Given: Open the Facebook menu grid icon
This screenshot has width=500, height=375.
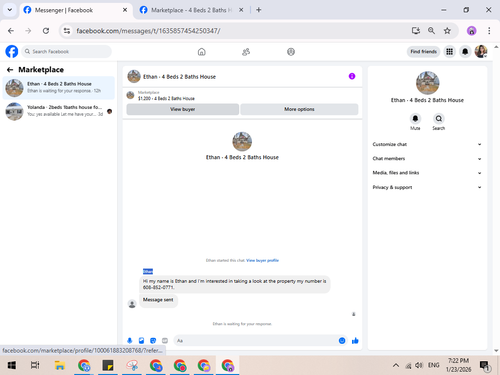Looking at the screenshot, I should point(450,52).
